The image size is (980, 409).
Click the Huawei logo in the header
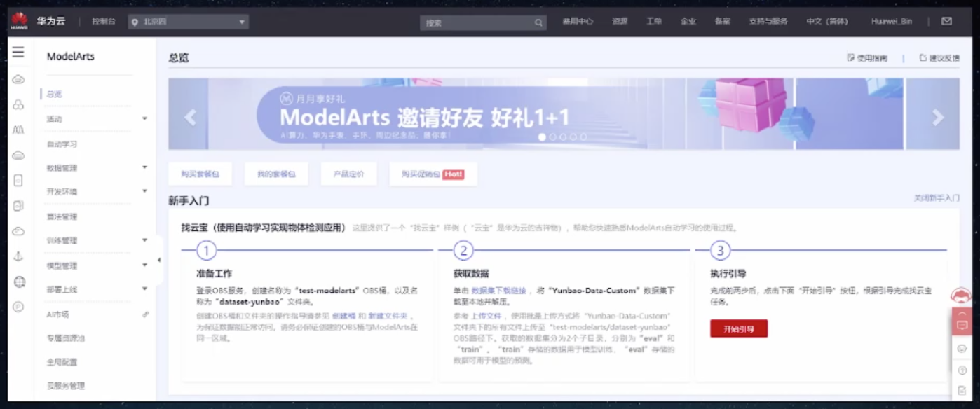tap(19, 22)
